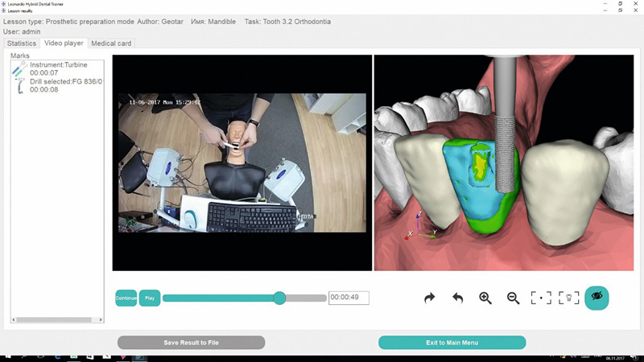Click the playback progress slider handle
Image resolution: width=644 pixels, height=362 pixels.
click(x=279, y=298)
